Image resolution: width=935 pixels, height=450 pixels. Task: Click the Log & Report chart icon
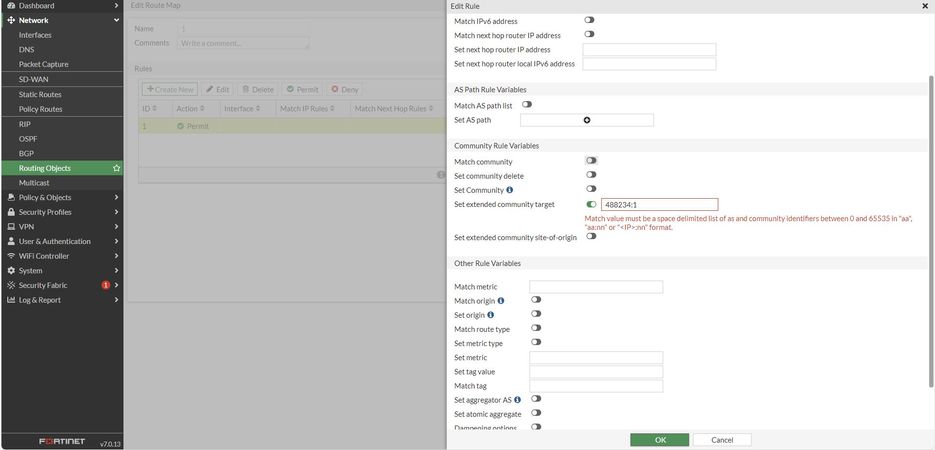(11, 300)
